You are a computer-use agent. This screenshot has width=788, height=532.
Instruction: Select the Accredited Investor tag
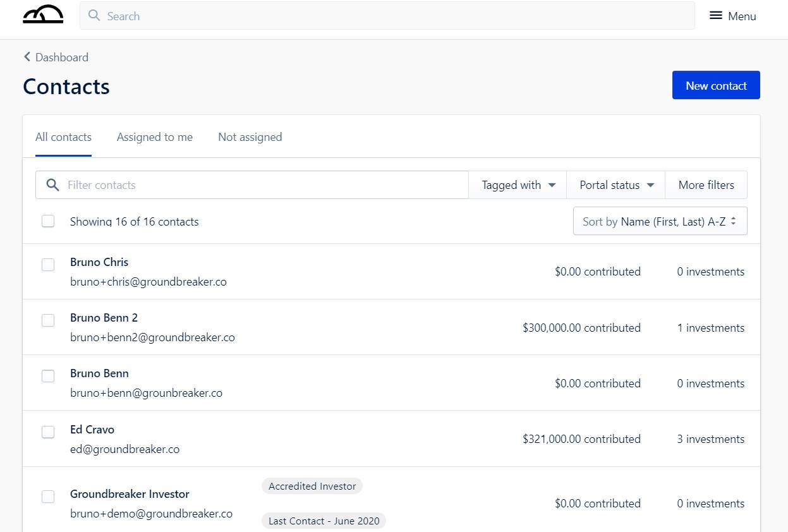click(312, 486)
